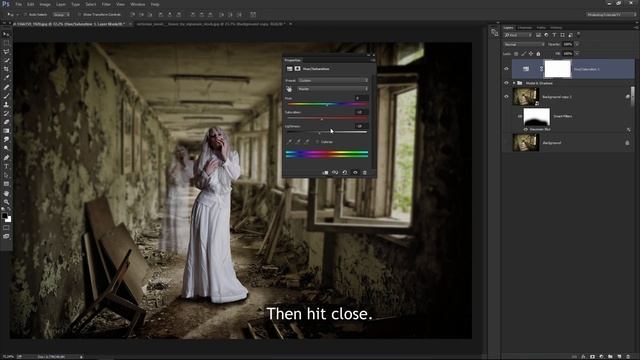Viewport: 640px width, 360px height.
Task: Select the Horizontal Type tool
Action: click(6, 167)
